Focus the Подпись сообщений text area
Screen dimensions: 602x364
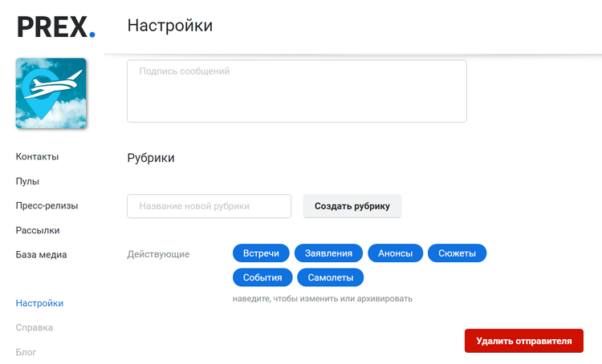297,91
